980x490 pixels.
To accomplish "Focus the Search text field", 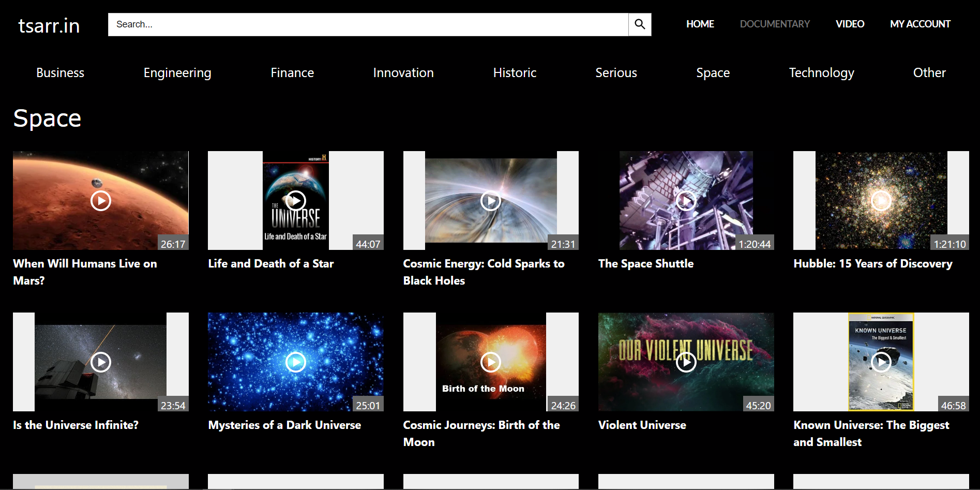I will 368,24.
